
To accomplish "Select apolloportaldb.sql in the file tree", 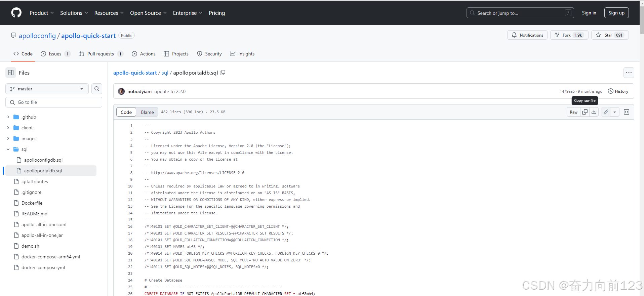I will (x=43, y=171).
